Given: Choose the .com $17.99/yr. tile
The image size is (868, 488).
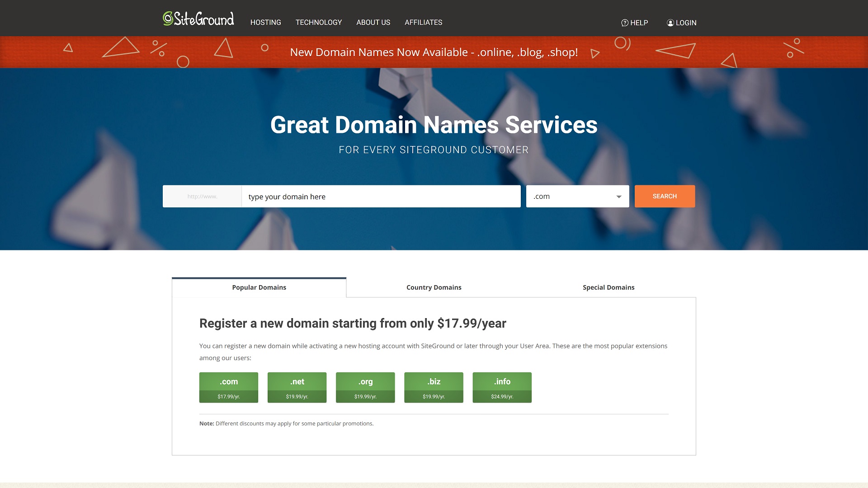Looking at the screenshot, I should pos(229,388).
